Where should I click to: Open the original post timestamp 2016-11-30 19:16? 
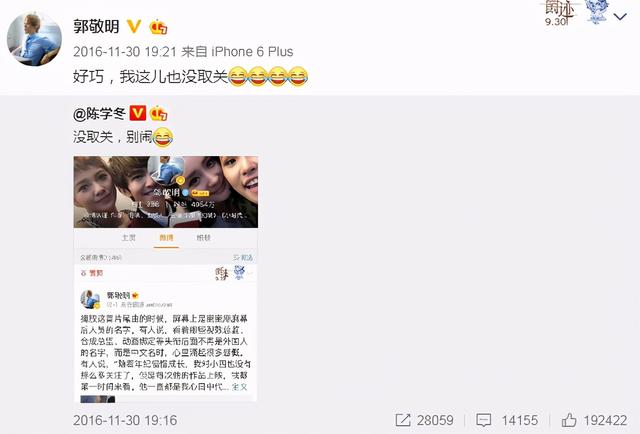(x=125, y=420)
